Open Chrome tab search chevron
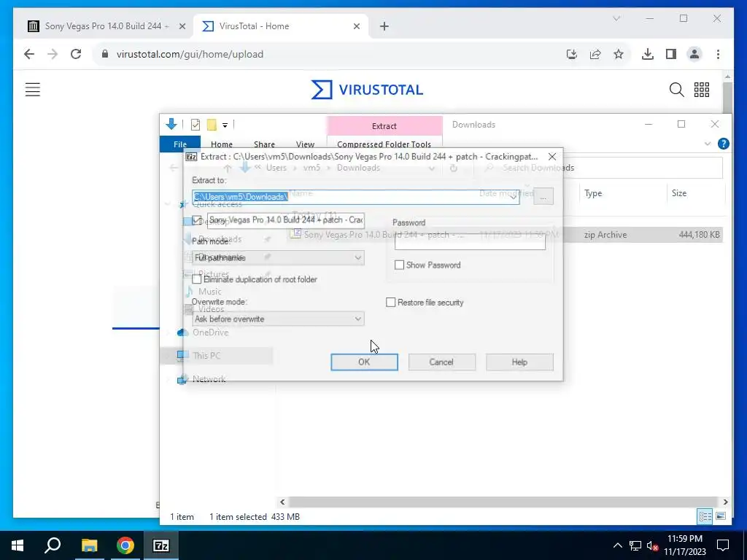The width and height of the screenshot is (747, 560). click(x=616, y=18)
